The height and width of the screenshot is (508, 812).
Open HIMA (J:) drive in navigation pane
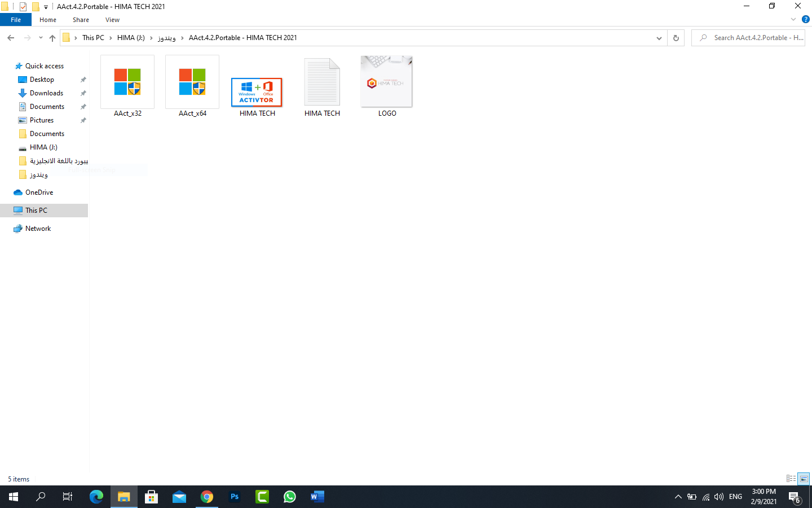[43, 147]
